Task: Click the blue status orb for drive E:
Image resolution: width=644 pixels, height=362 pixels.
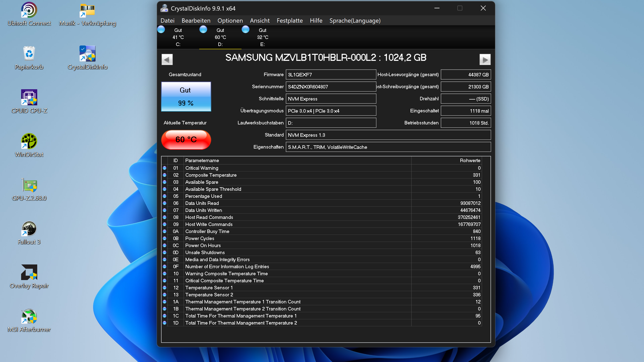Action: click(246, 29)
